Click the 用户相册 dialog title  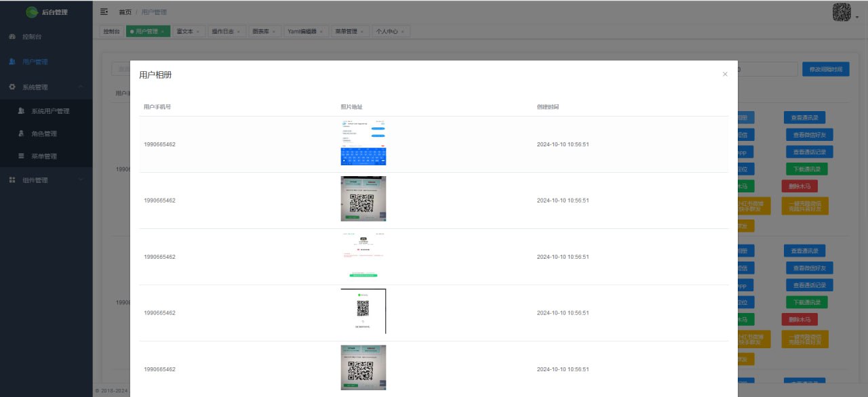[155, 75]
